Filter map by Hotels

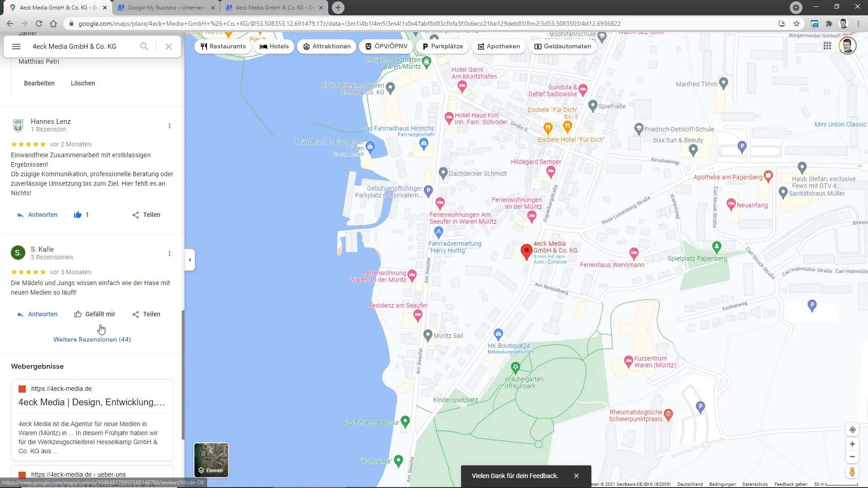pos(274,47)
